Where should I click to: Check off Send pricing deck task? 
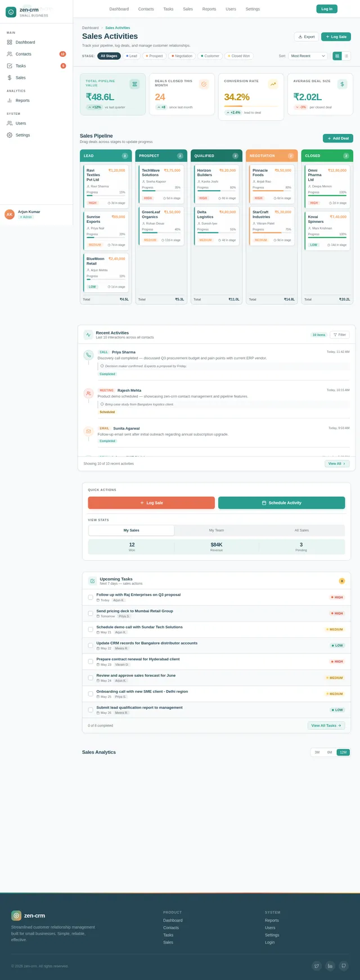pyautogui.click(x=91, y=613)
